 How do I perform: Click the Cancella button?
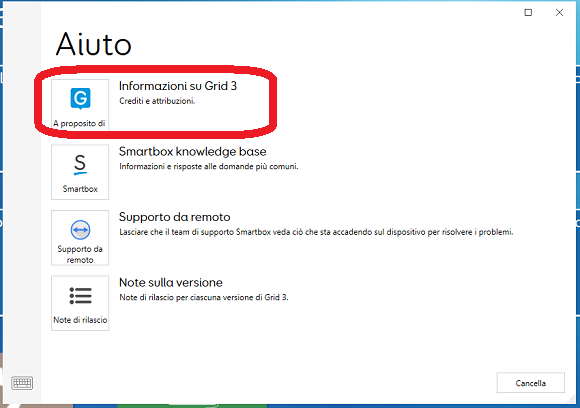click(x=530, y=383)
